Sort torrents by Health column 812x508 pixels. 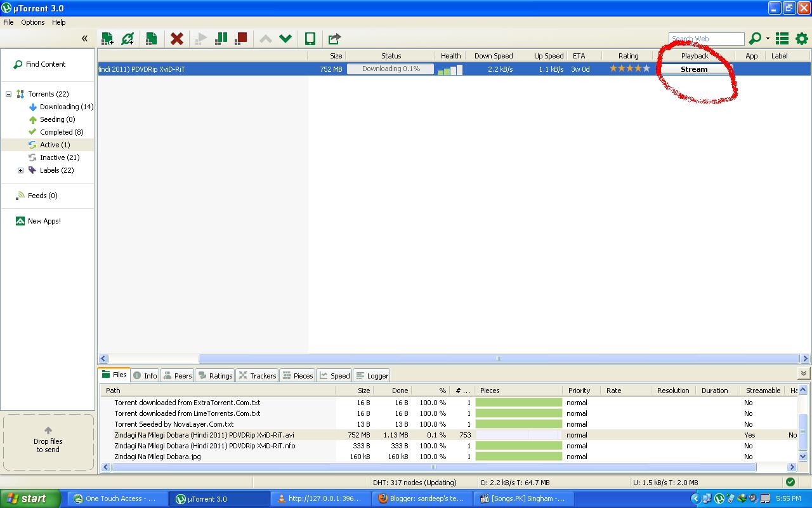click(x=450, y=56)
